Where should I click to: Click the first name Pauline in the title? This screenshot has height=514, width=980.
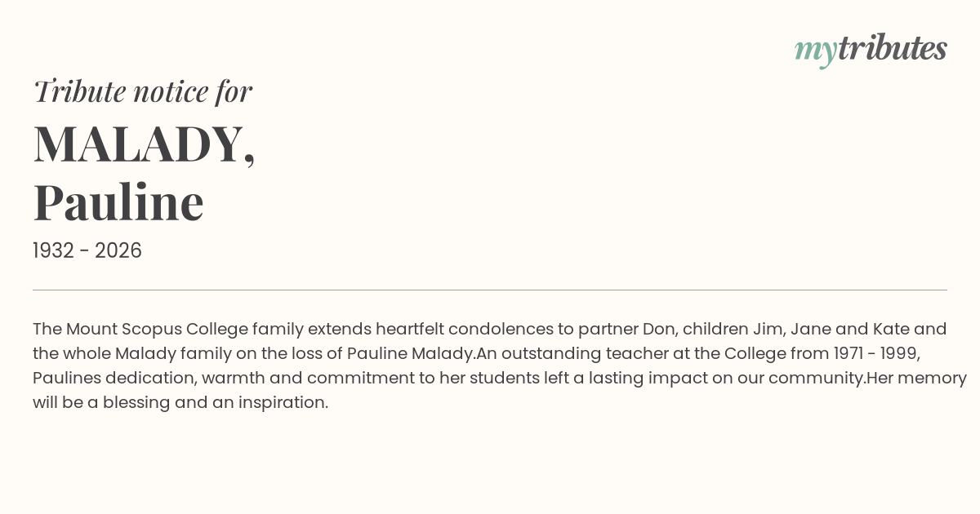(x=118, y=202)
